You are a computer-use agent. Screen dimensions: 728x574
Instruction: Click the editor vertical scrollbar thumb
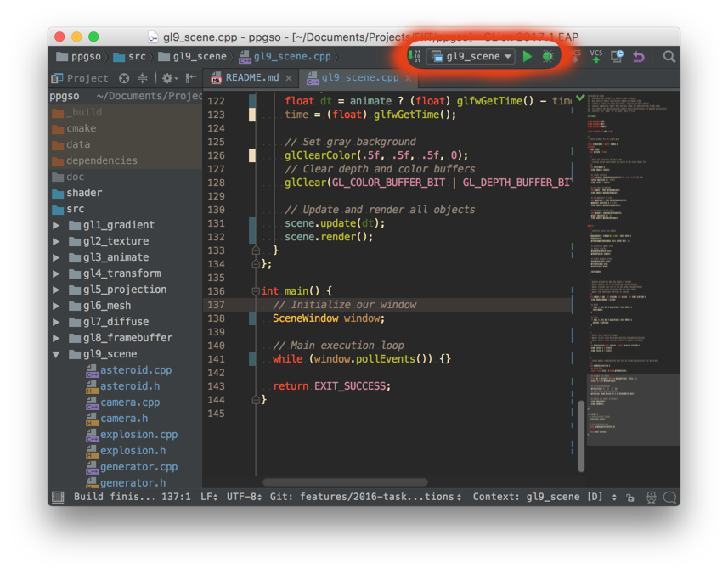coord(581,436)
